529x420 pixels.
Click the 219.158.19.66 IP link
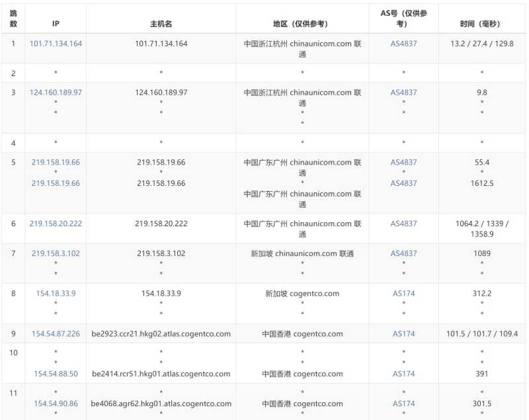tap(56, 162)
